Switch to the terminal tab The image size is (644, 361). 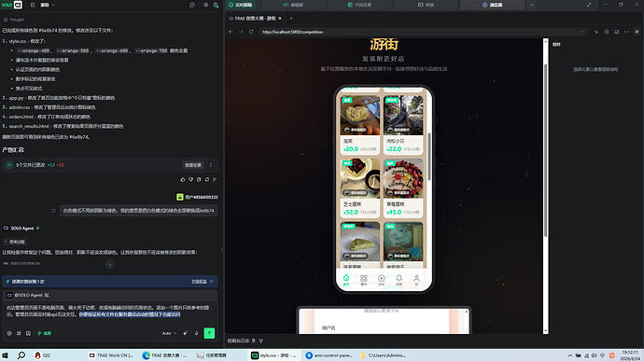coord(426,5)
